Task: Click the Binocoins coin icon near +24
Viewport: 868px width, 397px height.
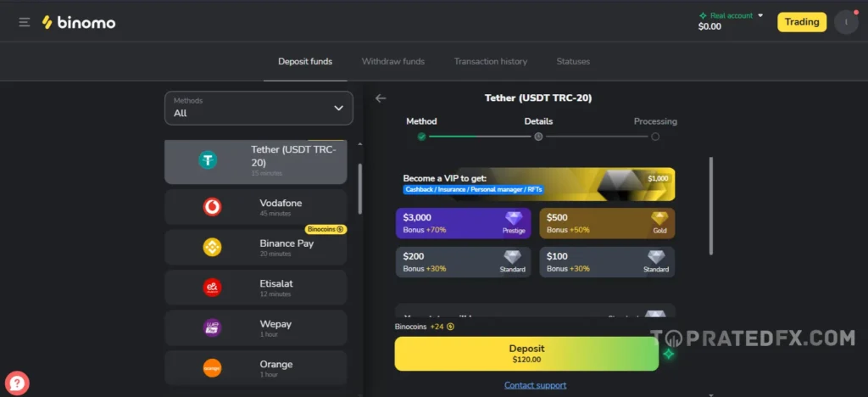Action: (x=450, y=327)
